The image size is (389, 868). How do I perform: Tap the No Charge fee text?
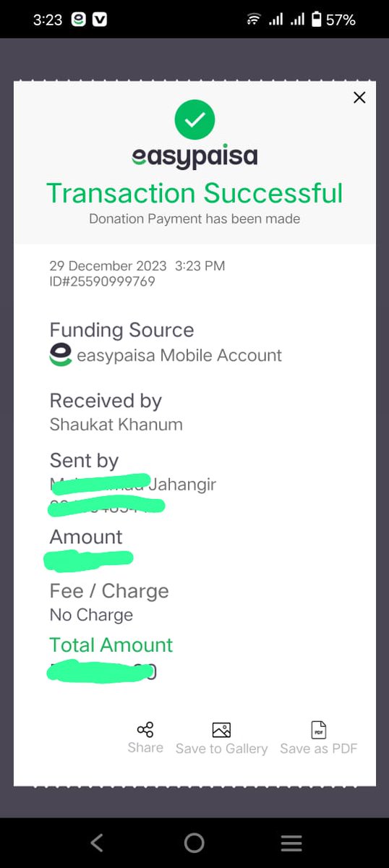point(91,615)
